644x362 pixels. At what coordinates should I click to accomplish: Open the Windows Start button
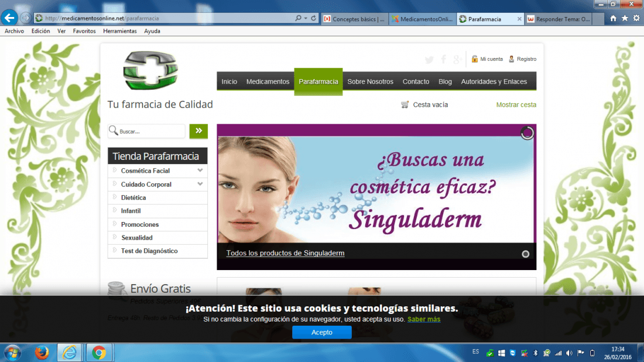(x=12, y=353)
